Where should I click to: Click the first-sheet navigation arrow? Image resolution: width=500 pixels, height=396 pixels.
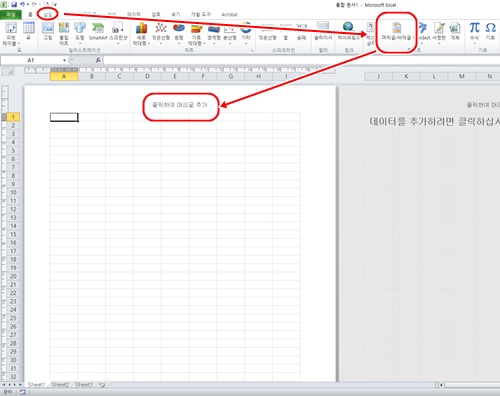point(4,385)
